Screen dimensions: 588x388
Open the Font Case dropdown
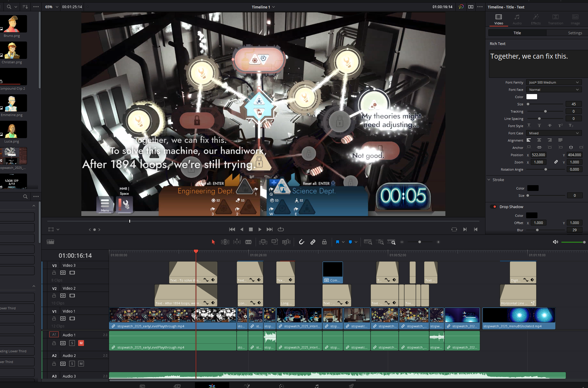554,133
